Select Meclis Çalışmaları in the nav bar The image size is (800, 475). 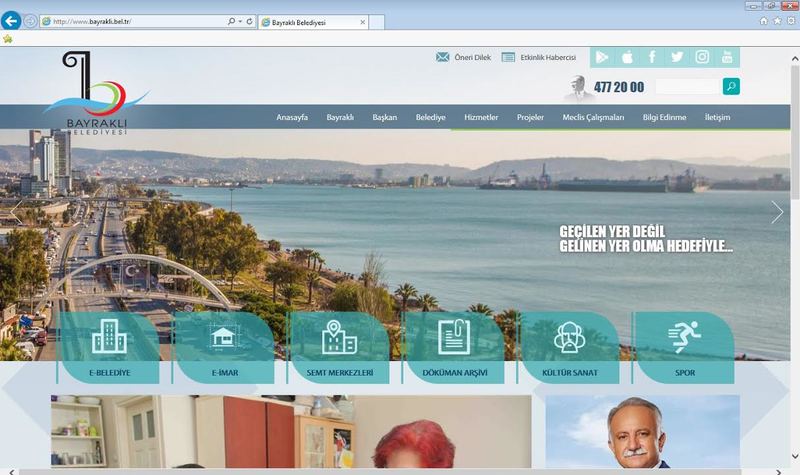(593, 118)
